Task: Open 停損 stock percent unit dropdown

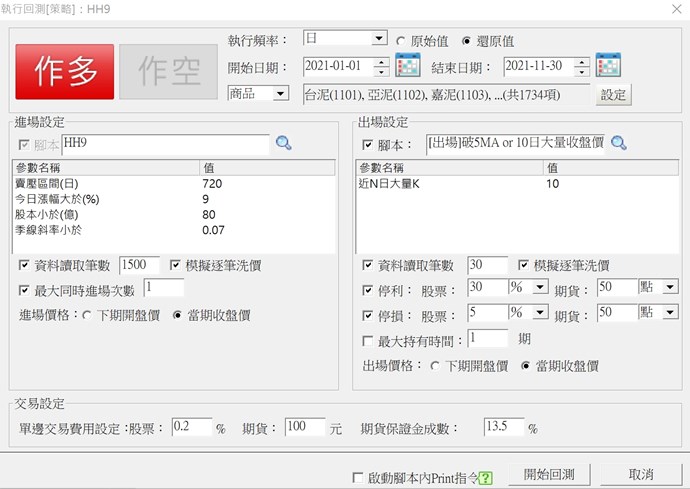Action: [x=540, y=314]
